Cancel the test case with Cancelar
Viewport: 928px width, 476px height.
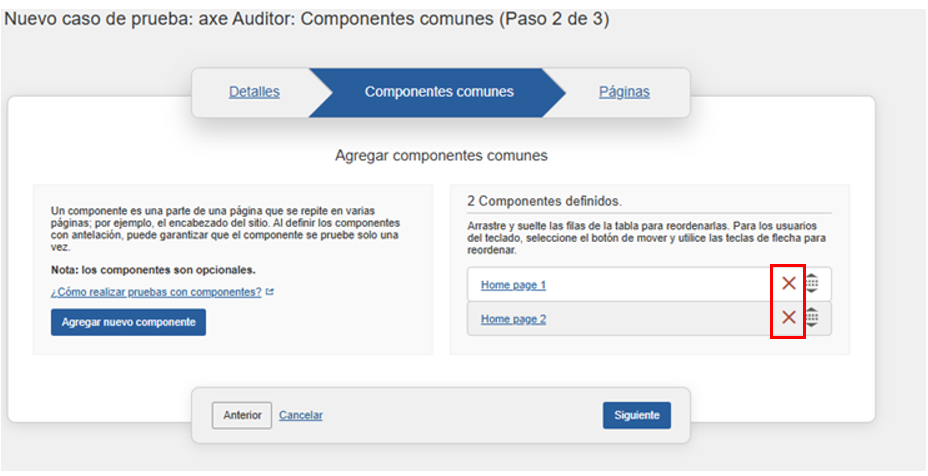pos(301,415)
